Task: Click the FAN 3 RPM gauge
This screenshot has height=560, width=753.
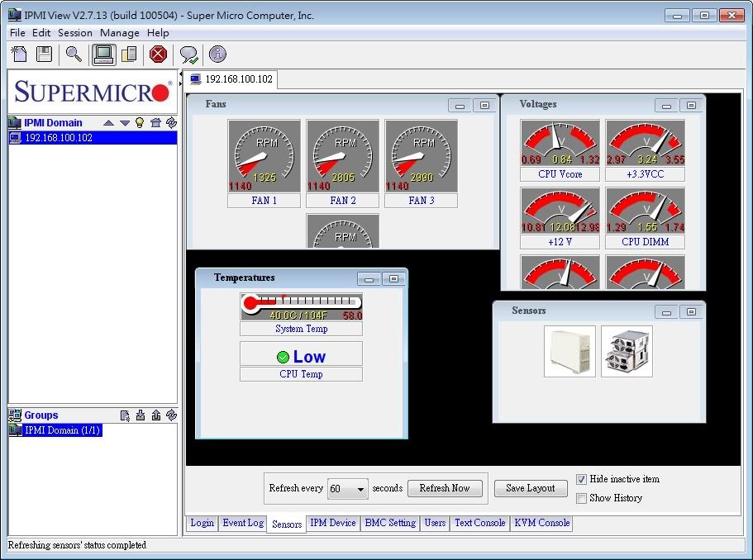Action: click(422, 156)
